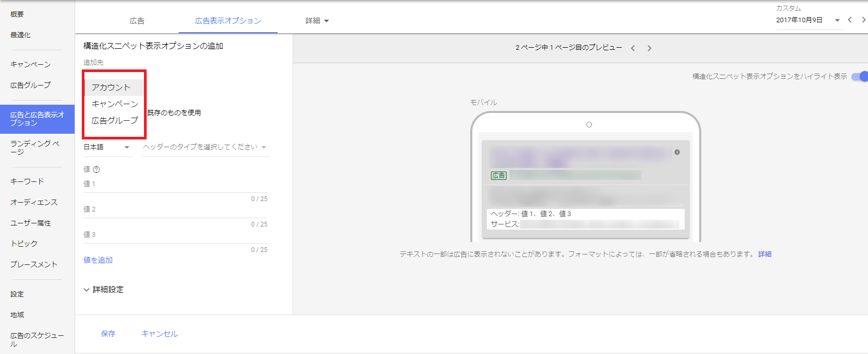
Task: Select 広告グループ in the dropdown list
Action: pyautogui.click(x=114, y=120)
